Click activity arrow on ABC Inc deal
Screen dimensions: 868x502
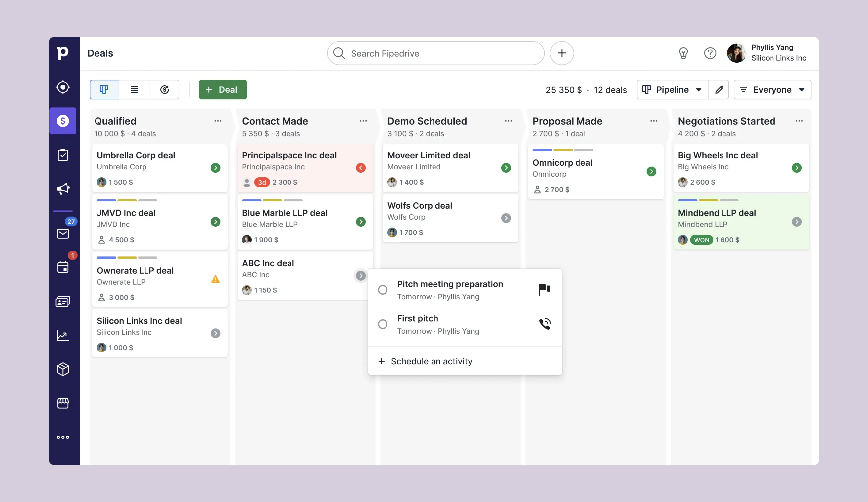361,276
